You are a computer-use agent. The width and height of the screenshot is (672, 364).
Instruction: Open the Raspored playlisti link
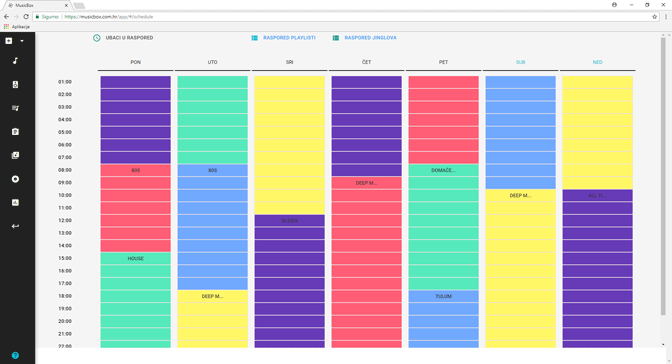tap(289, 38)
